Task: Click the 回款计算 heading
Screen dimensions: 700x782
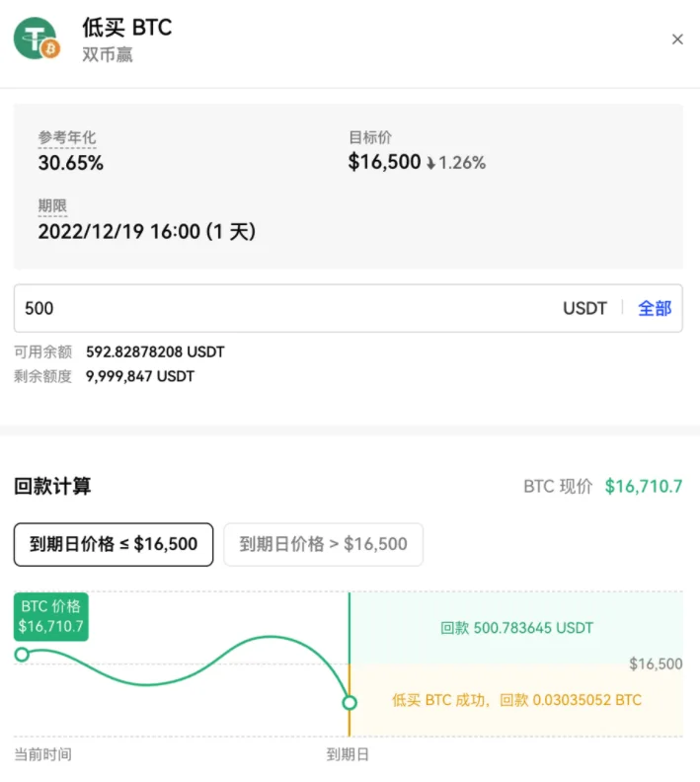Action: (52, 486)
